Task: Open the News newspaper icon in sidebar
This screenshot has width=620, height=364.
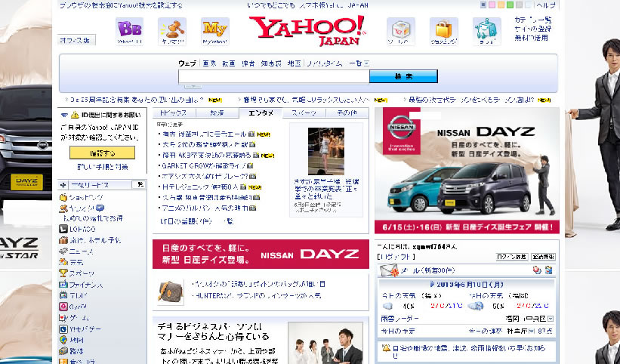Action: point(63,251)
